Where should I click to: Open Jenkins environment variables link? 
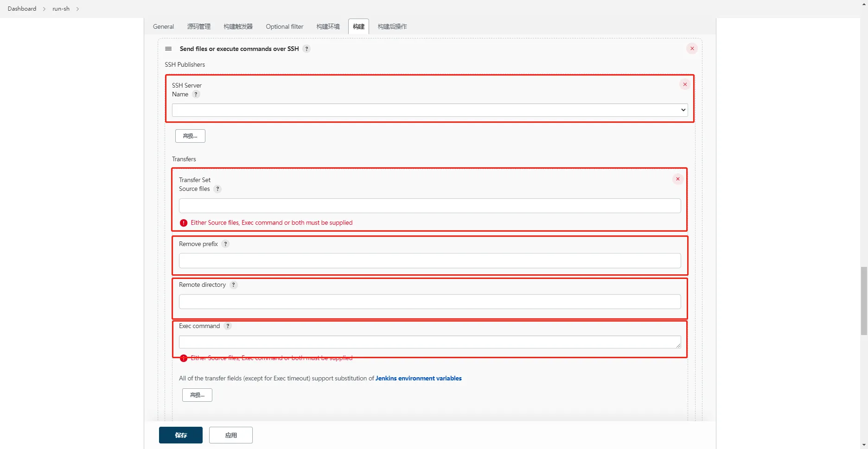[418, 379]
